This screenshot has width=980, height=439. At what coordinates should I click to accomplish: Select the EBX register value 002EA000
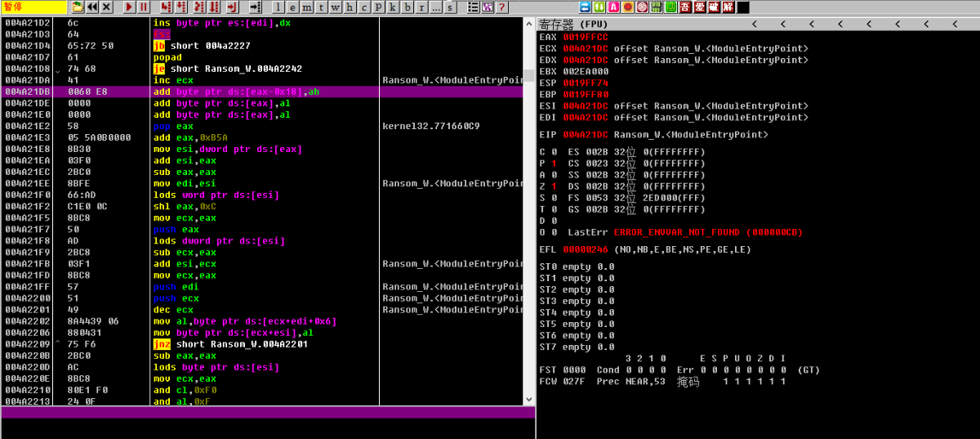[586, 71]
